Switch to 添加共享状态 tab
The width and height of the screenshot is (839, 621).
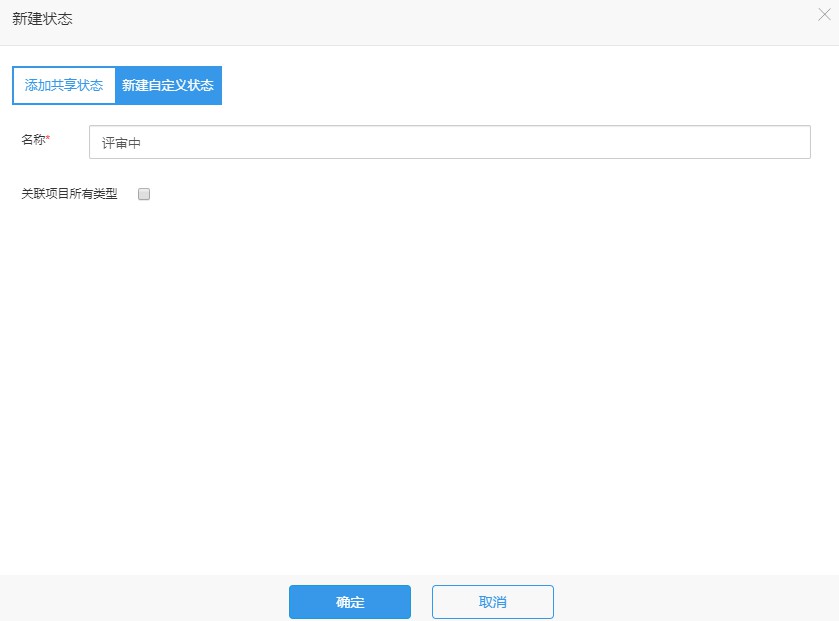coord(64,86)
